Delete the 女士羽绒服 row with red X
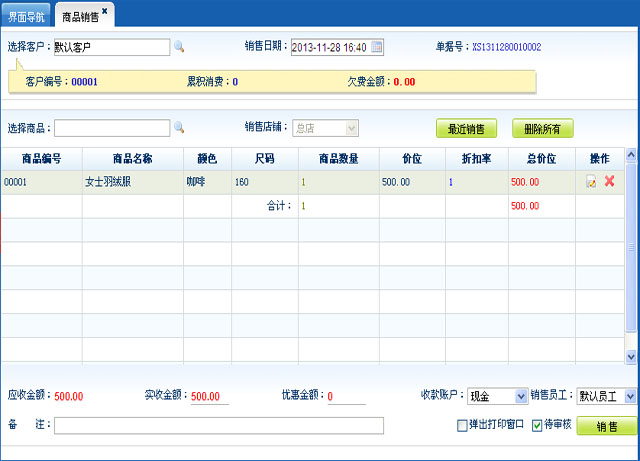640x461 pixels. [609, 182]
